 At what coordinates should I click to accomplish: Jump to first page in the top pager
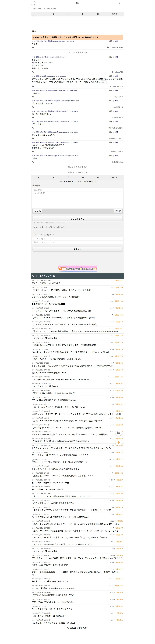[x=39, y=14]
